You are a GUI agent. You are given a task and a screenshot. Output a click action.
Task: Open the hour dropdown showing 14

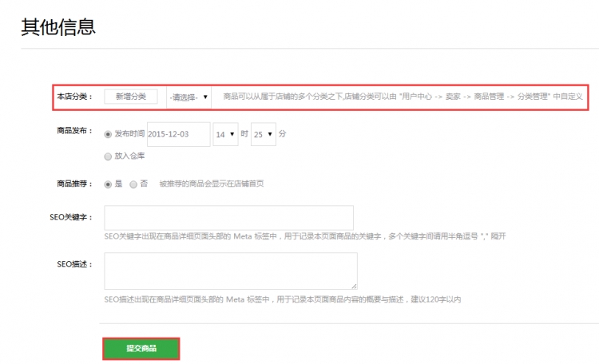(x=225, y=134)
